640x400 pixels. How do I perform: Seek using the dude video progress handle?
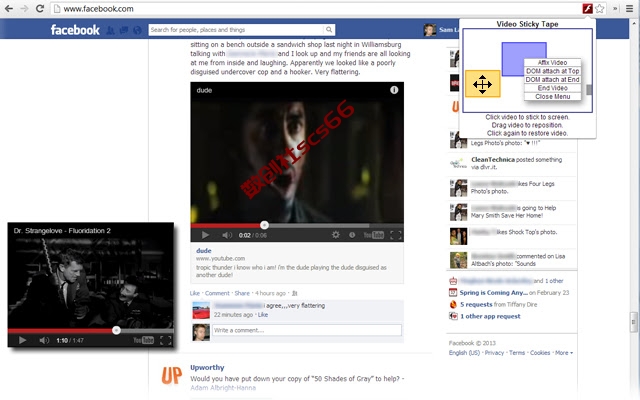click(x=264, y=225)
